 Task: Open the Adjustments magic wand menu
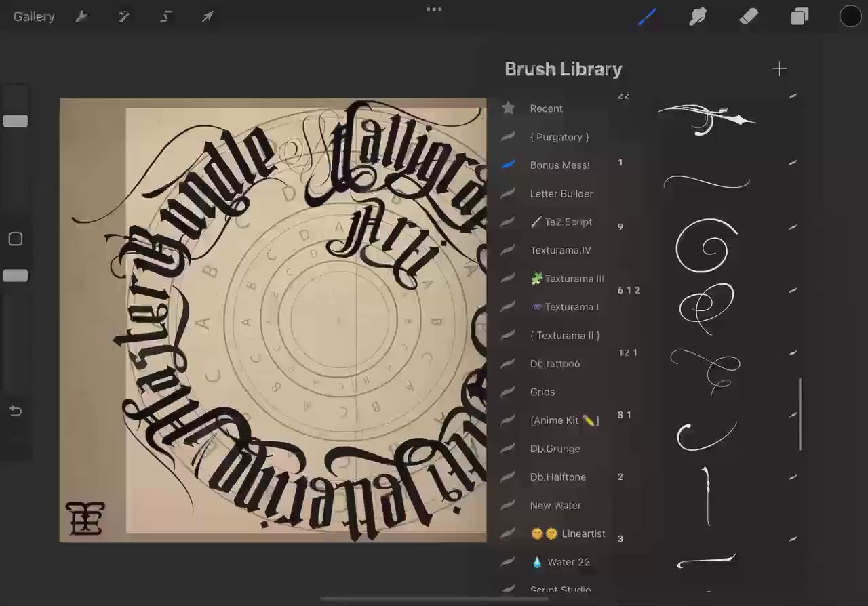click(x=124, y=16)
